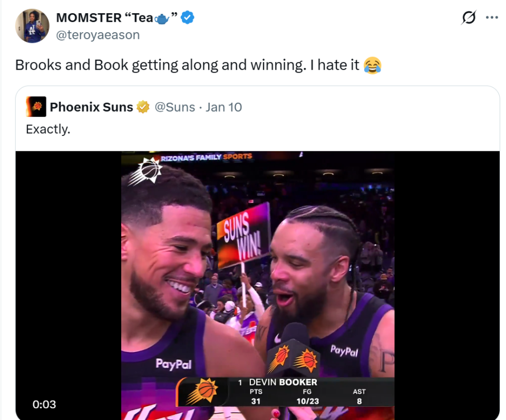Screen dimensions: 506x420
Task: Click the 0:03 video time indicator
Action: pos(44,404)
